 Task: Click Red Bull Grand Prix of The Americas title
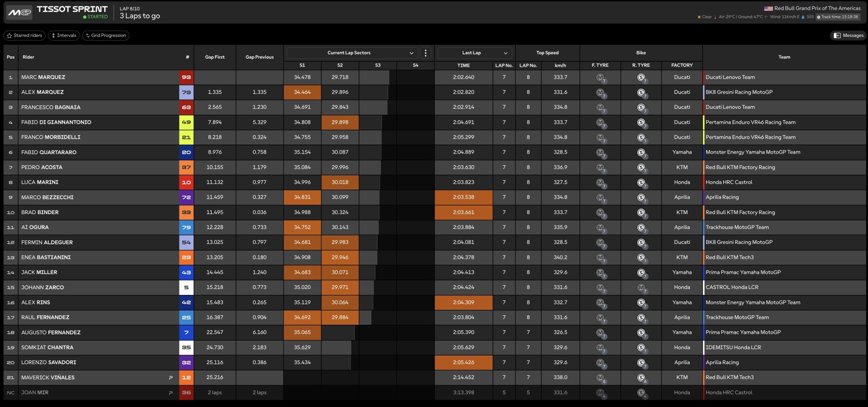[817, 8]
